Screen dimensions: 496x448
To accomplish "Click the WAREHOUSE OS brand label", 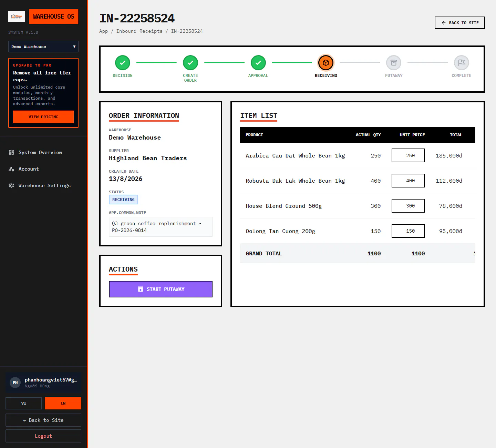I will pyautogui.click(x=53, y=17).
